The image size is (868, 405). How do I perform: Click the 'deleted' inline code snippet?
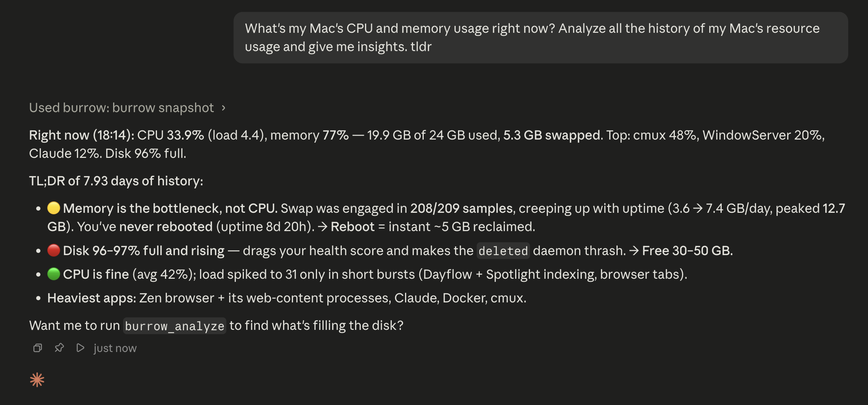(x=503, y=251)
